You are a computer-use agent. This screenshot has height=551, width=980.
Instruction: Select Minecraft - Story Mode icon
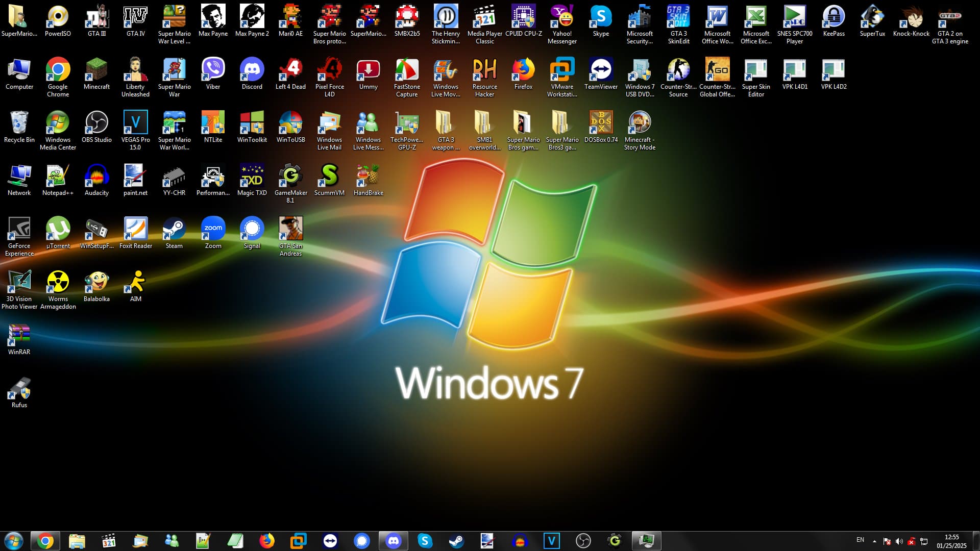[x=640, y=131]
